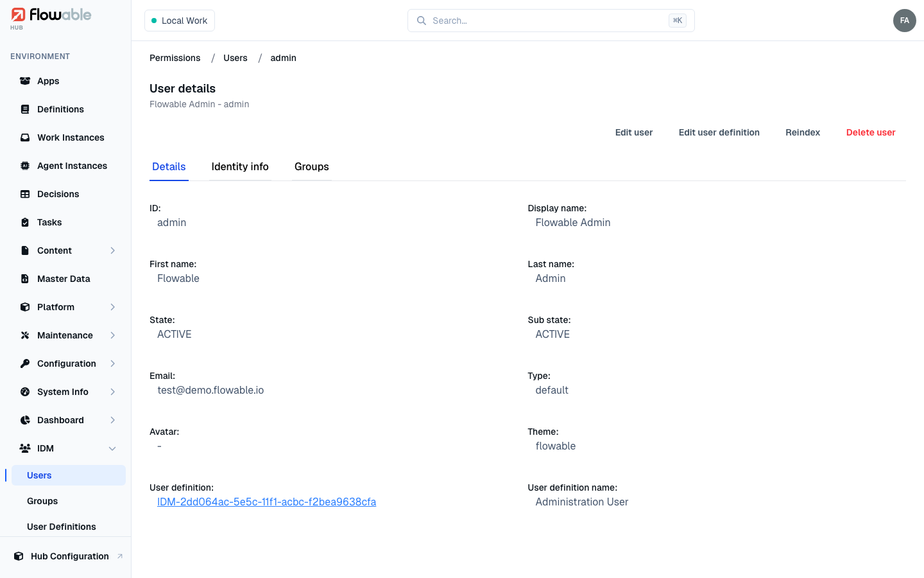This screenshot has height=578, width=924.
Task: Open User Definitions in sidebar
Action: (69, 527)
